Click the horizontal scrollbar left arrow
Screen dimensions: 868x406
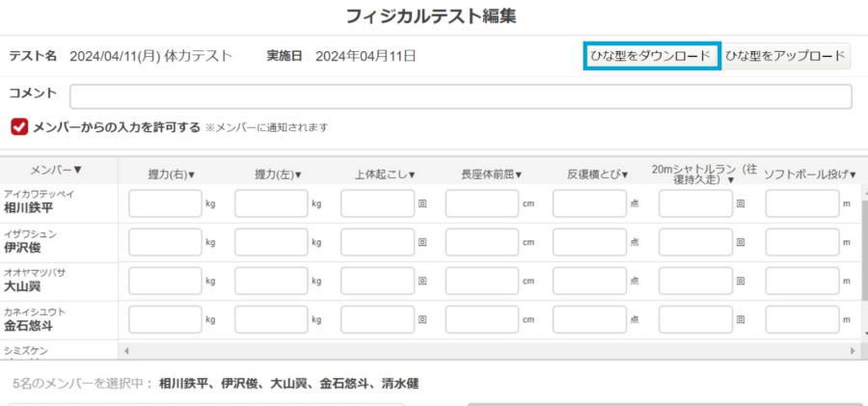(x=126, y=351)
